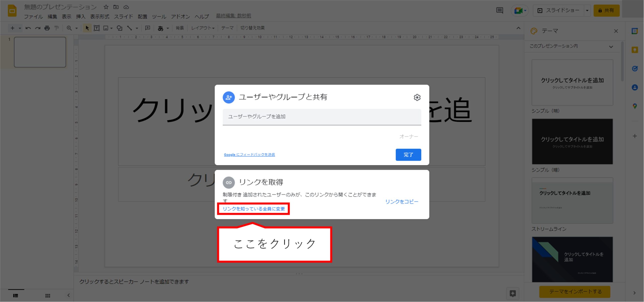Expand the zoom level dropdown arrow

click(x=76, y=28)
